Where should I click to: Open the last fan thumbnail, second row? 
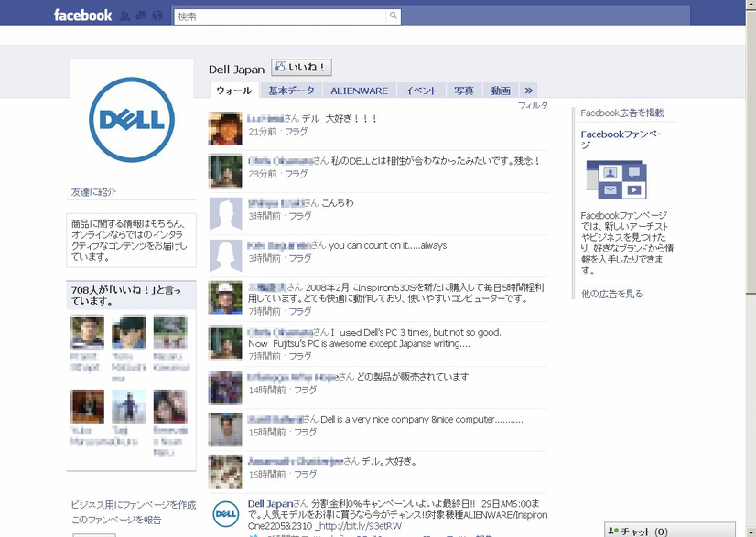pos(169,406)
